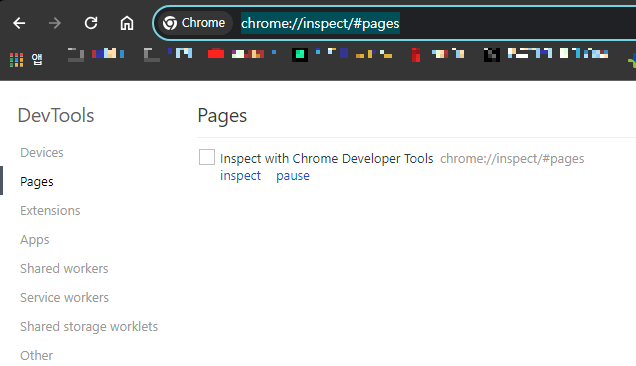Open the home page button
Image resolution: width=636 pixels, height=366 pixels.
[x=127, y=23]
